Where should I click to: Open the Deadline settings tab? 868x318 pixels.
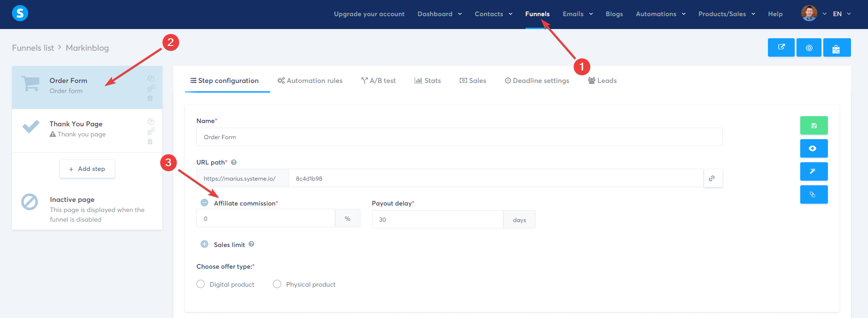(537, 81)
